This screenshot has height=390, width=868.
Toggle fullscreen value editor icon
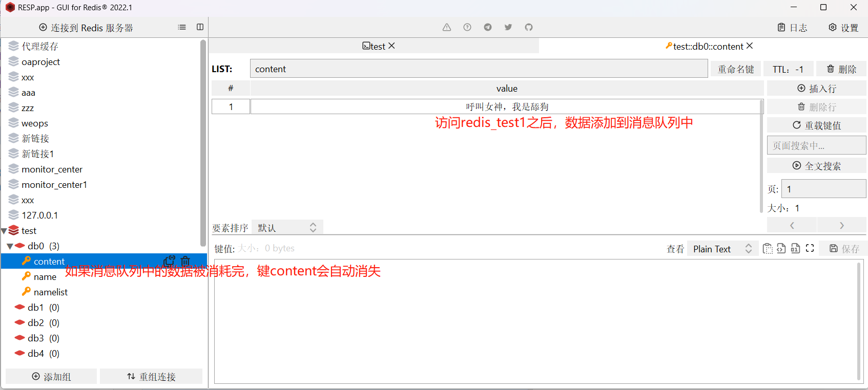pos(810,248)
